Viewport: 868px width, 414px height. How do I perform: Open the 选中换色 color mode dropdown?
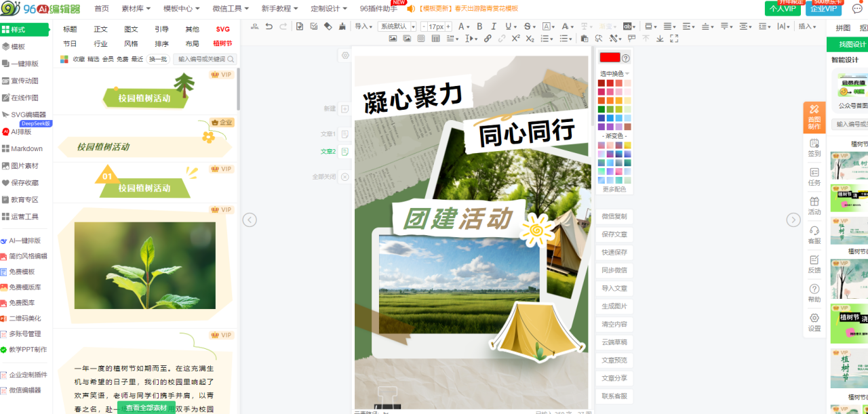[x=614, y=73]
